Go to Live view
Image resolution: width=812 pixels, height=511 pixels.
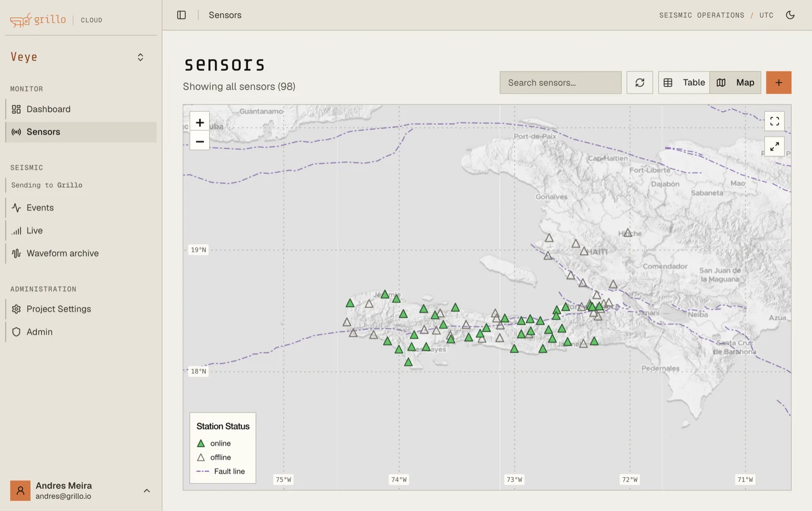pyautogui.click(x=81, y=230)
